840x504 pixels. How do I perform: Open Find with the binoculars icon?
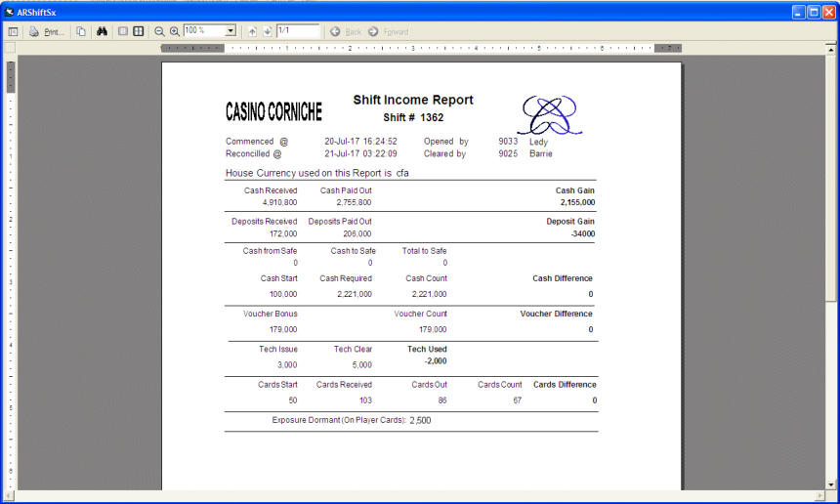point(102,31)
